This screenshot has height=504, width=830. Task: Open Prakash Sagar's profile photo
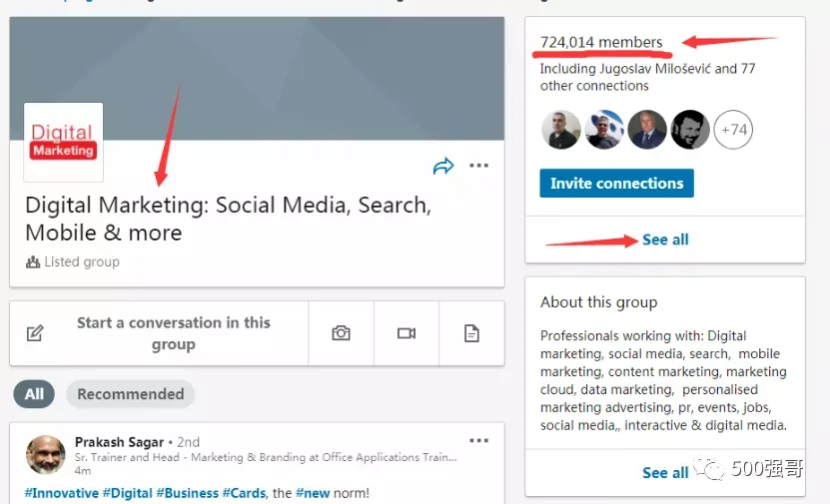coord(46,455)
